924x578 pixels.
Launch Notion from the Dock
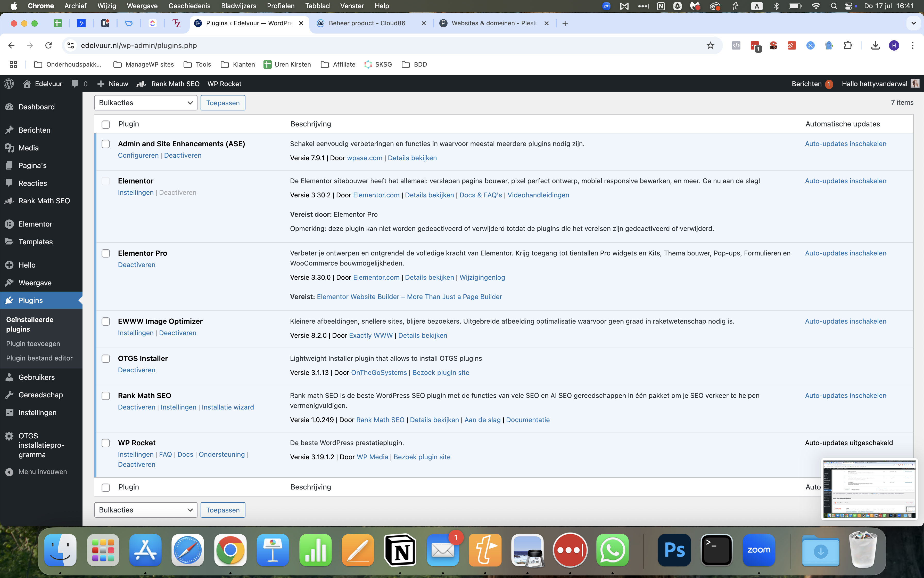coord(400,550)
